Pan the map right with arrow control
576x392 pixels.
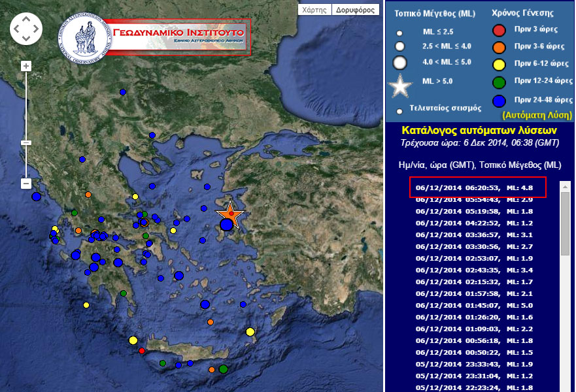[x=35, y=28]
